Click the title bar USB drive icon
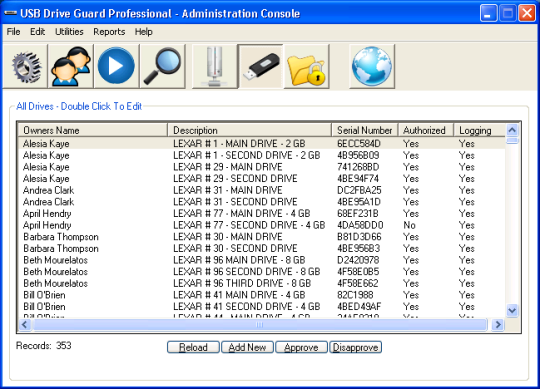Viewport: 540px width, 389px height. point(11,13)
